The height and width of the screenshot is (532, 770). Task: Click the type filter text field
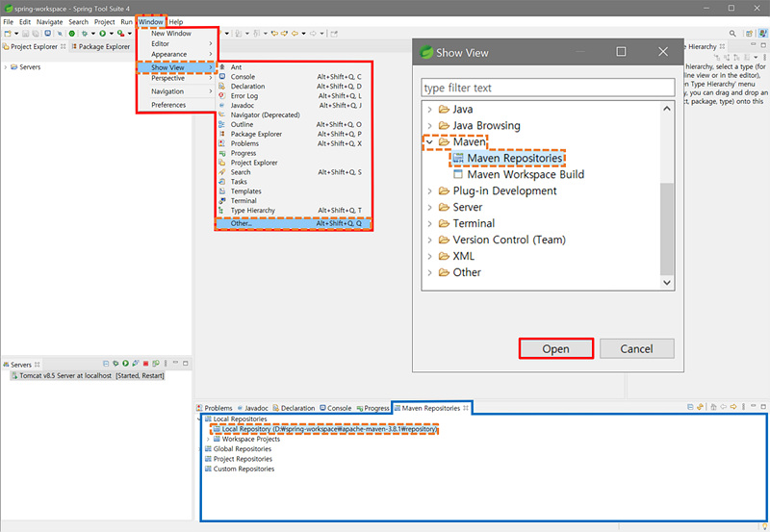coord(548,88)
